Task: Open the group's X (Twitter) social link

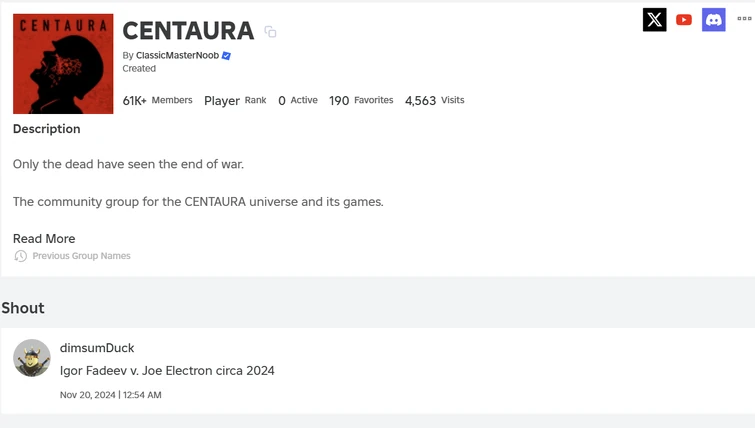Action: click(x=655, y=19)
